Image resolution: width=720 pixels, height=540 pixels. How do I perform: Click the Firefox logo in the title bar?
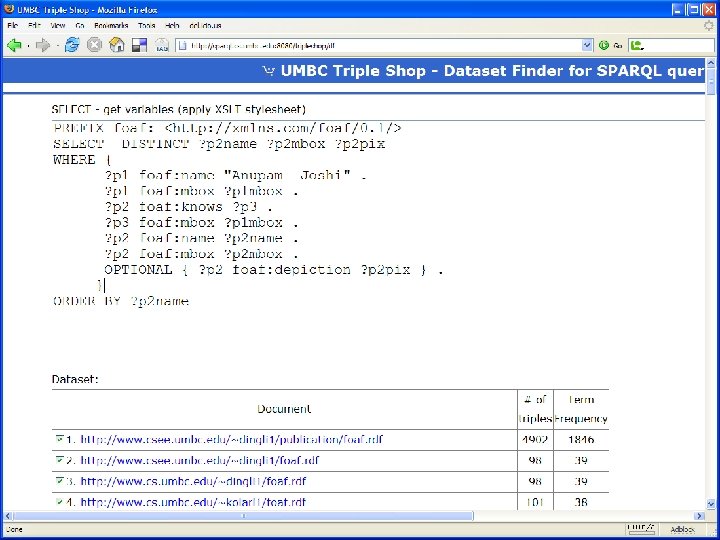click(9, 9)
